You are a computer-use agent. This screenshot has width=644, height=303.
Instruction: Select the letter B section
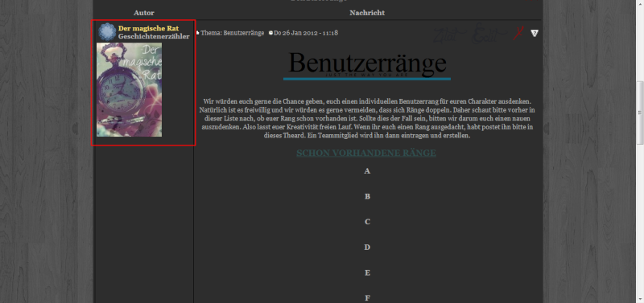coord(367,196)
